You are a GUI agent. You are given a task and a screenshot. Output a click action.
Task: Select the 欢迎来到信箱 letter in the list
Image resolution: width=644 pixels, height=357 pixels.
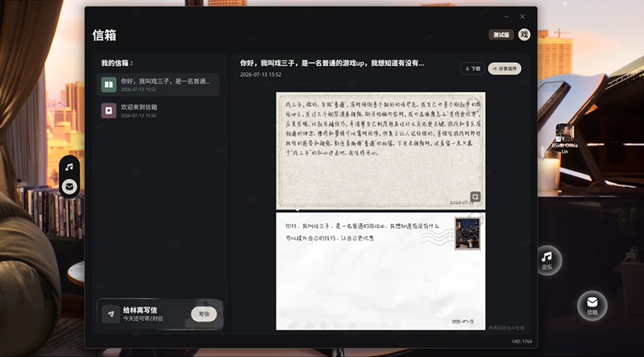[158, 110]
